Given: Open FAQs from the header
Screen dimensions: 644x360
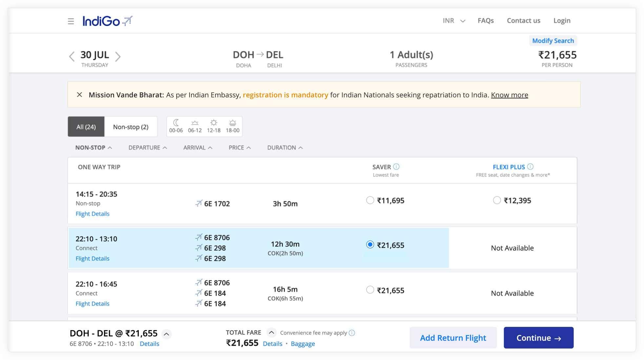Looking at the screenshot, I should (x=485, y=21).
